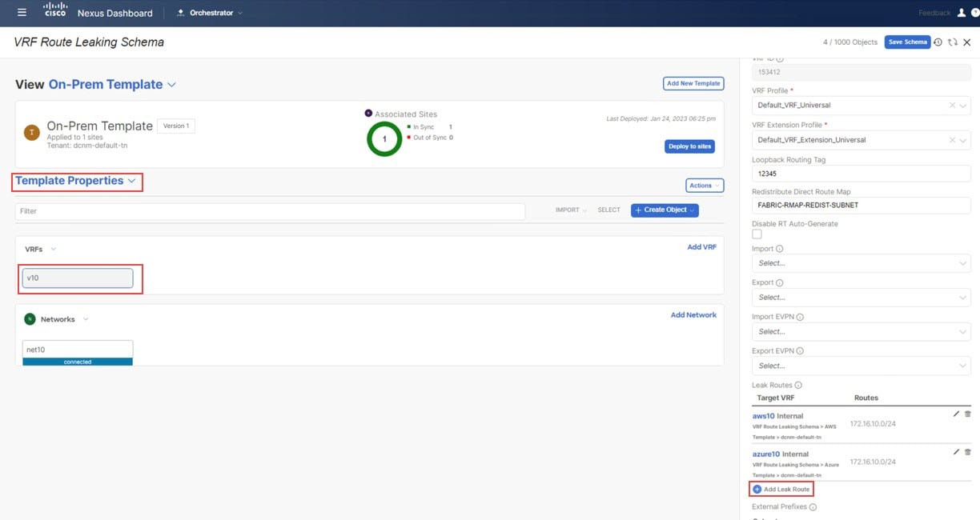Focus the Filter input field

click(x=270, y=211)
